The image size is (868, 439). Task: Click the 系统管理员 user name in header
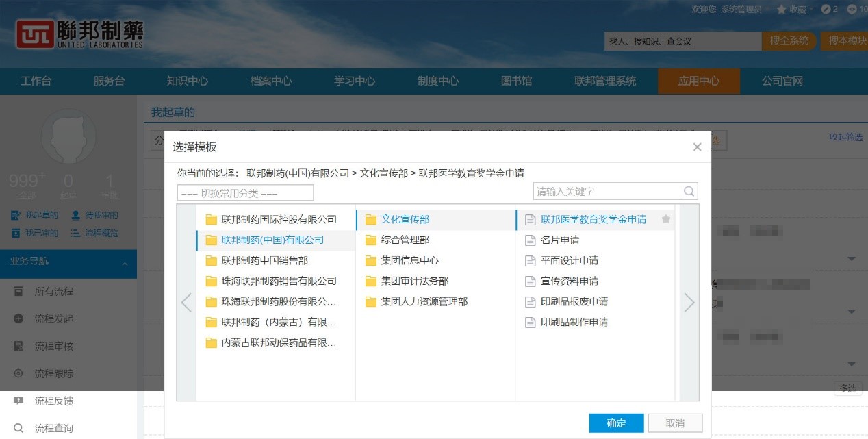(x=741, y=10)
